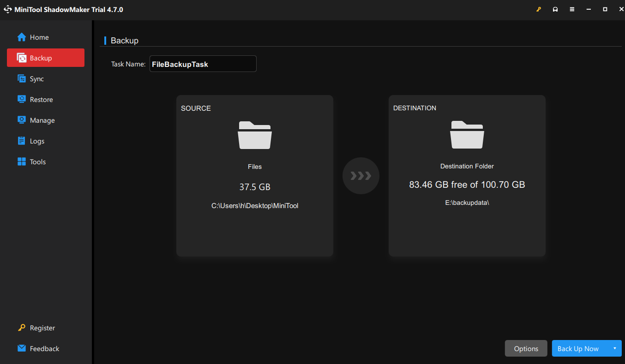Open the Feedback link
625x364 pixels.
pos(45,349)
